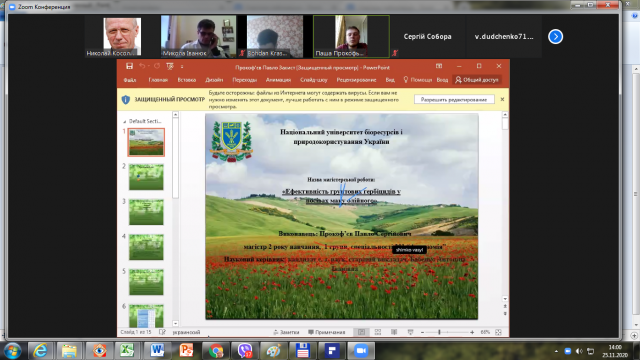Adjust the zoom slider handle
640x360 pixels.
(x=439, y=332)
